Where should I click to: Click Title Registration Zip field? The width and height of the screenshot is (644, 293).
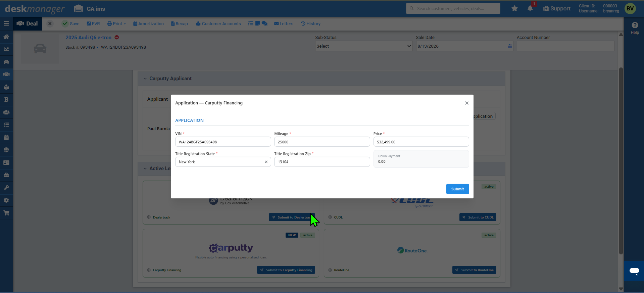click(x=322, y=162)
